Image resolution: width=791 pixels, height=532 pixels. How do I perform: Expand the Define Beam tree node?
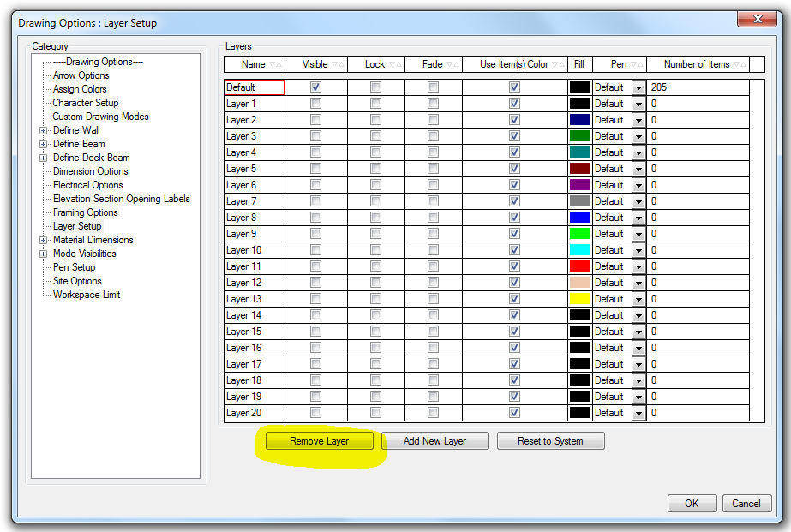pos(44,144)
